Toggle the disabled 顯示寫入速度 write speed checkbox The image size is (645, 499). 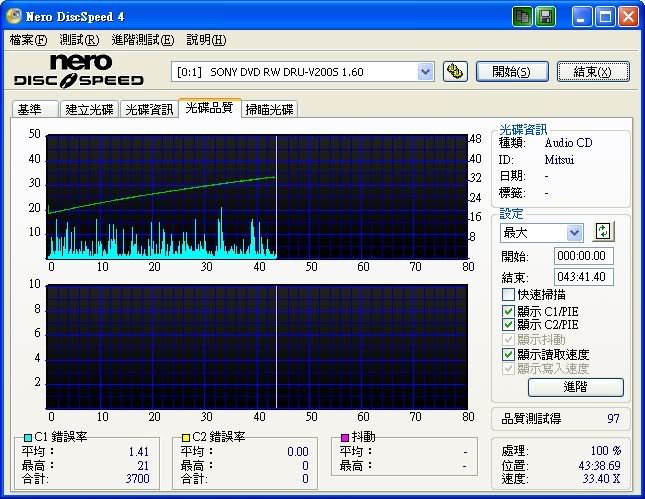pyautogui.click(x=508, y=368)
